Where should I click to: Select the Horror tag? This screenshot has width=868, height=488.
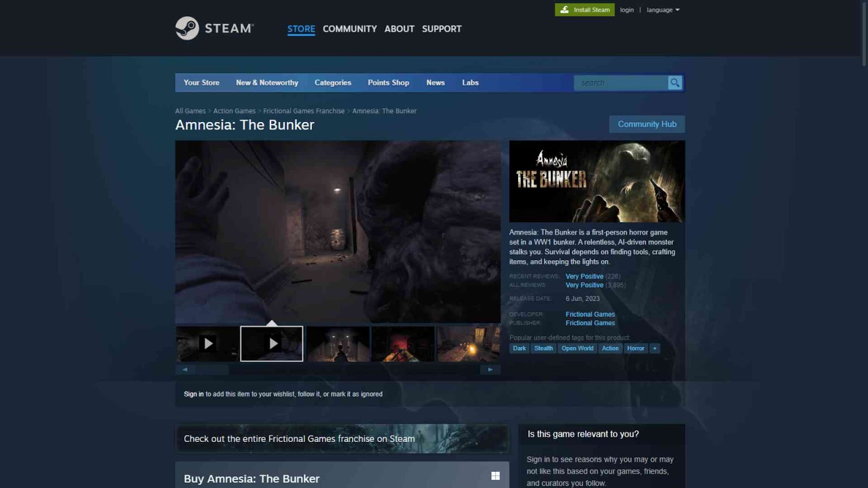point(636,349)
